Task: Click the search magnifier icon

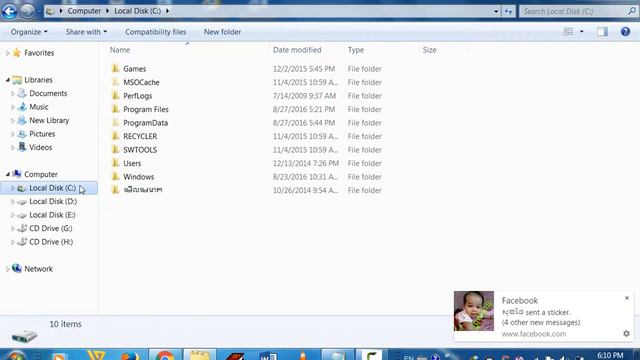Action: point(632,11)
